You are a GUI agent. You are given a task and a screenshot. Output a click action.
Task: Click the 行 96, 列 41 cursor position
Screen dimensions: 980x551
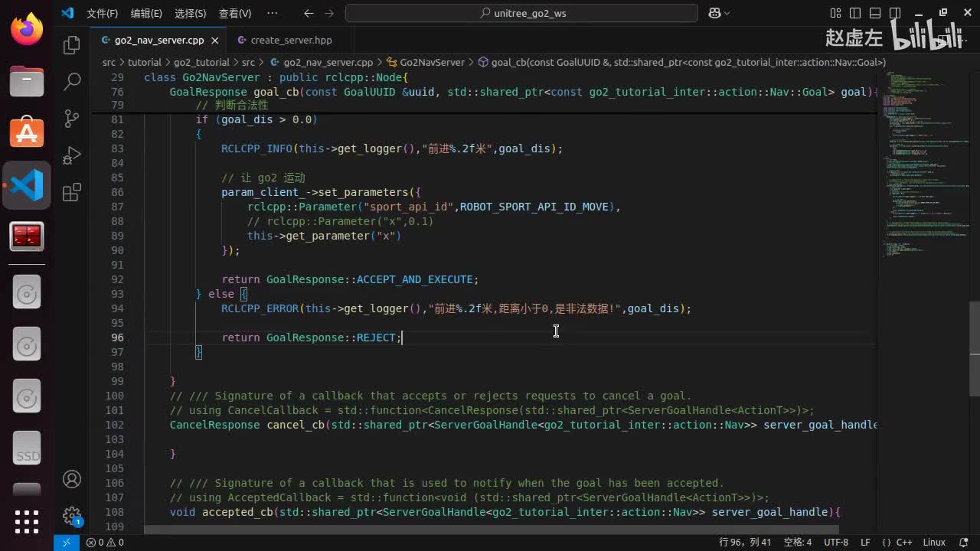[x=745, y=543]
